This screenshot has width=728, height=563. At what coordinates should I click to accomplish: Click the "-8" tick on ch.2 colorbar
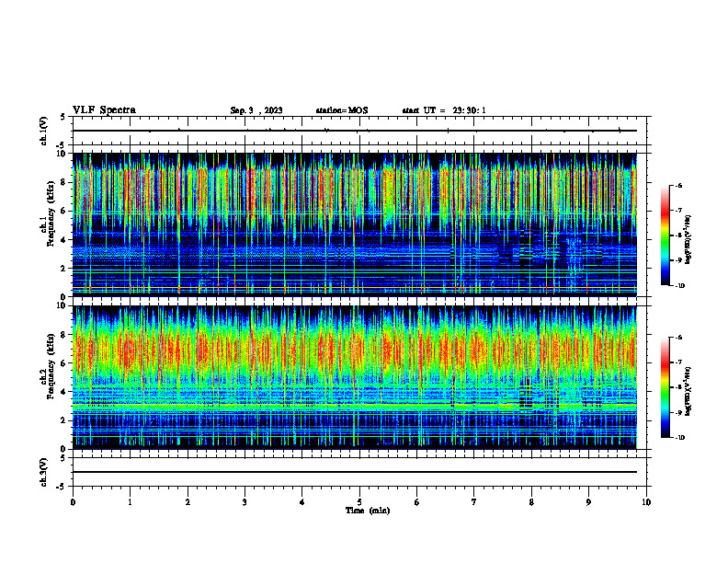point(679,387)
